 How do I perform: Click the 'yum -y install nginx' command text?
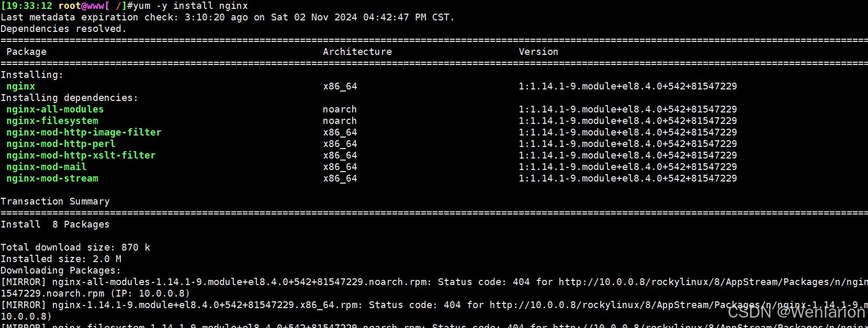[x=190, y=6]
